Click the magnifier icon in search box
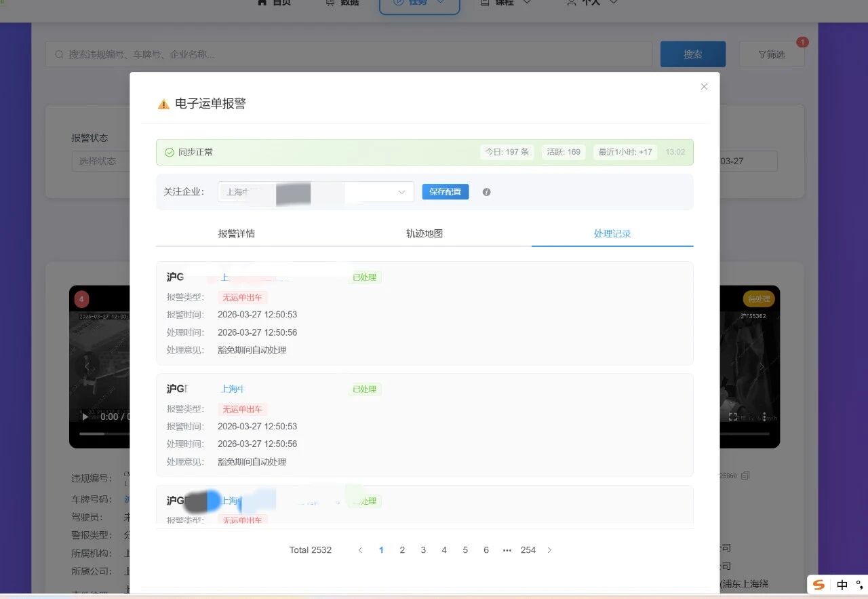The image size is (868, 599). pos(60,54)
